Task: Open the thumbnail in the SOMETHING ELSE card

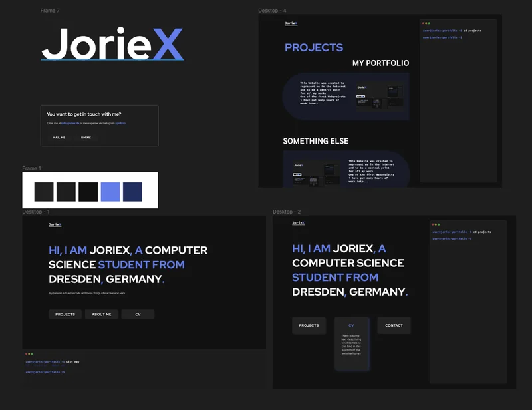Action: (317, 174)
